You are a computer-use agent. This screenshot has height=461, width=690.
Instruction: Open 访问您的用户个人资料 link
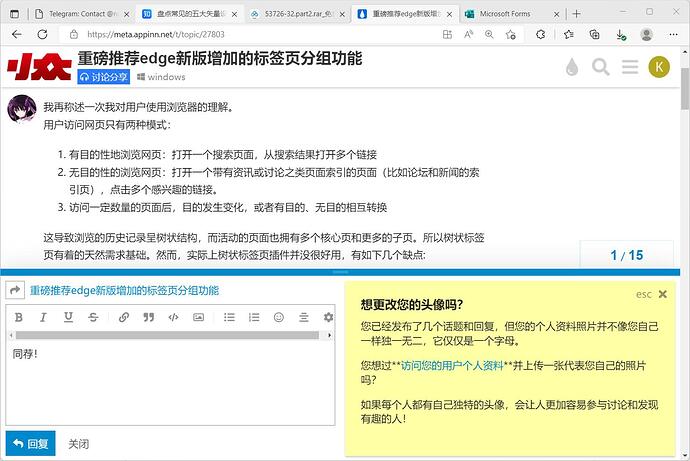452,366
